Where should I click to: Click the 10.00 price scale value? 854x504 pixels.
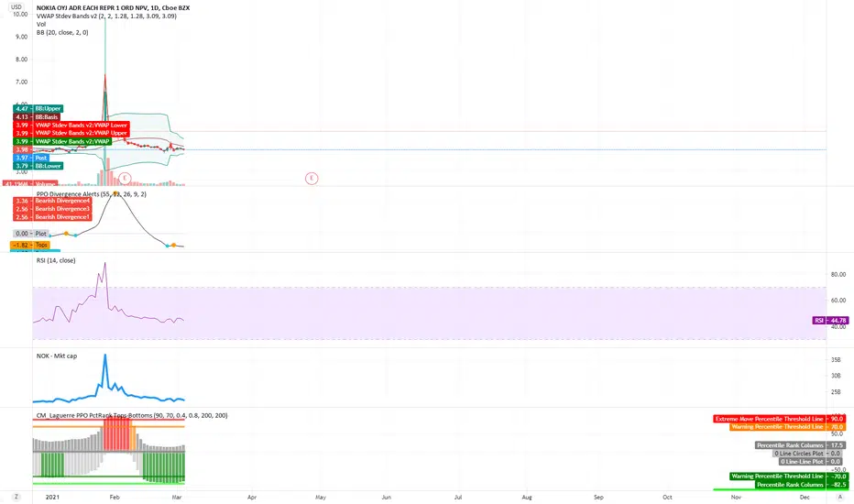pos(21,14)
